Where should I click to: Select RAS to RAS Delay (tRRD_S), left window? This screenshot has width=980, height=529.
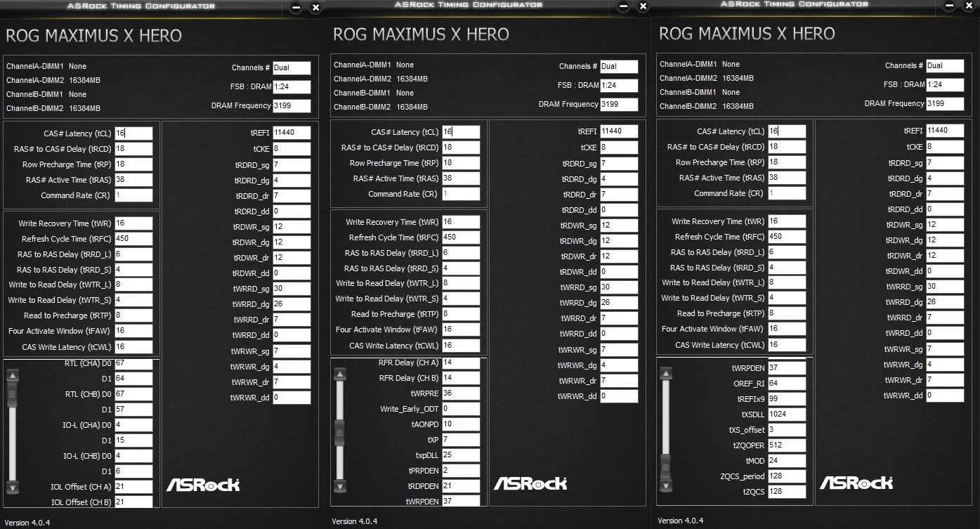coord(133,270)
